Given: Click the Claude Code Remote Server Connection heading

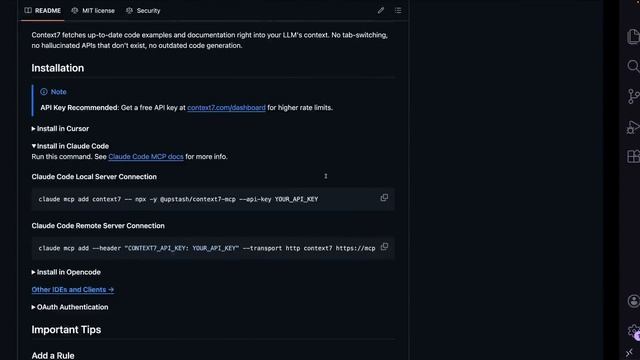Looking at the screenshot, I should point(98,226).
